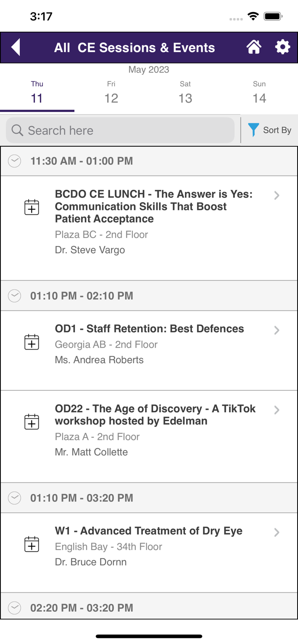Screen dimensions: 298x644
Task: Select Sunday May 14 tab
Action: pos(259,91)
